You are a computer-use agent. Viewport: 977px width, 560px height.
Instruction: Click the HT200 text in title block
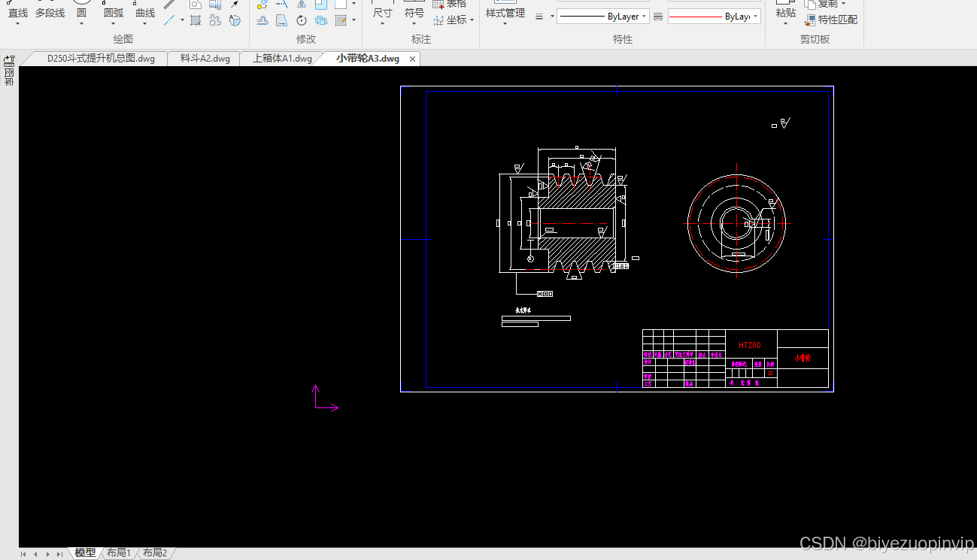point(750,345)
